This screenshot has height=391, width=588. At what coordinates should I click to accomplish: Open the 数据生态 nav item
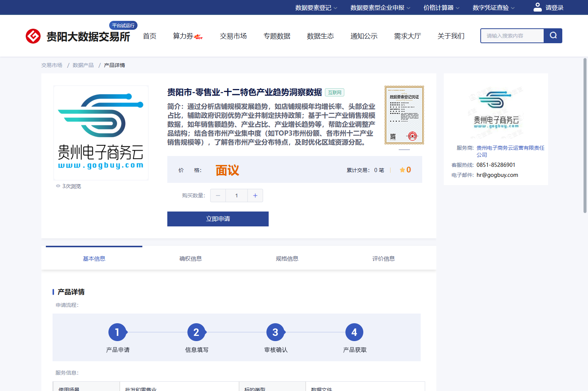(320, 36)
